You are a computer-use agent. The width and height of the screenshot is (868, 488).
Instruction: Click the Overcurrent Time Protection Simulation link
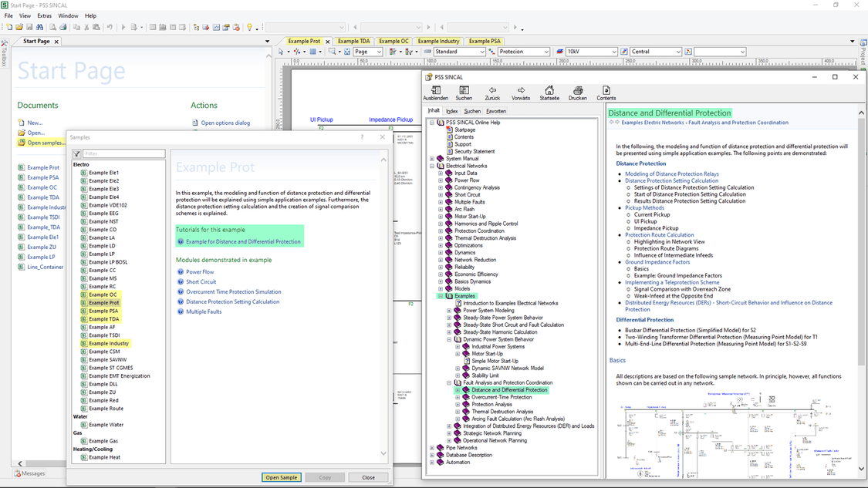click(233, 292)
